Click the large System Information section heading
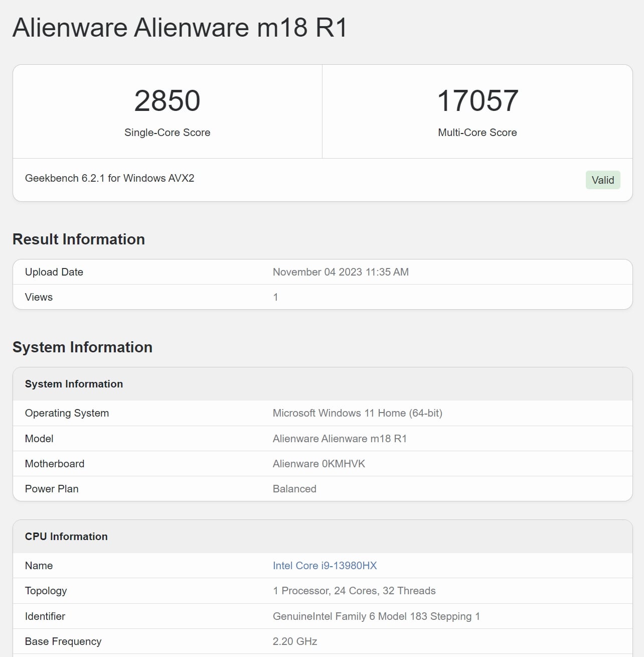Screen dimensions: 644x657 pos(82,347)
